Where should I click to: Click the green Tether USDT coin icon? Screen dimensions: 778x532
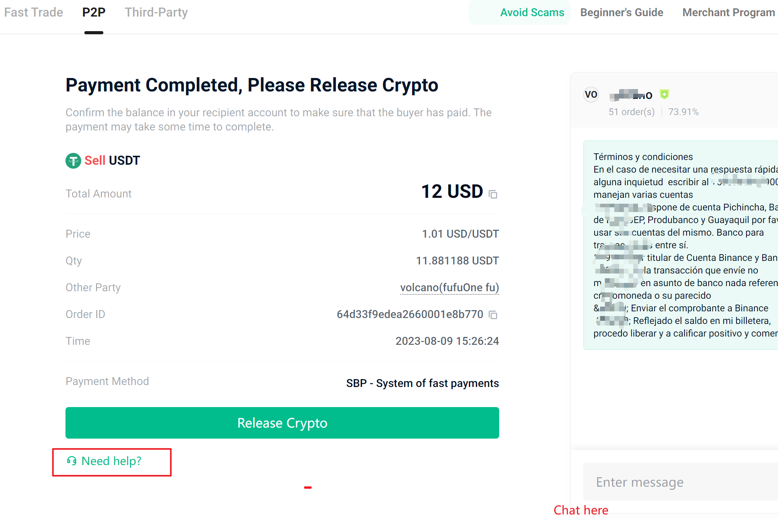coord(73,161)
